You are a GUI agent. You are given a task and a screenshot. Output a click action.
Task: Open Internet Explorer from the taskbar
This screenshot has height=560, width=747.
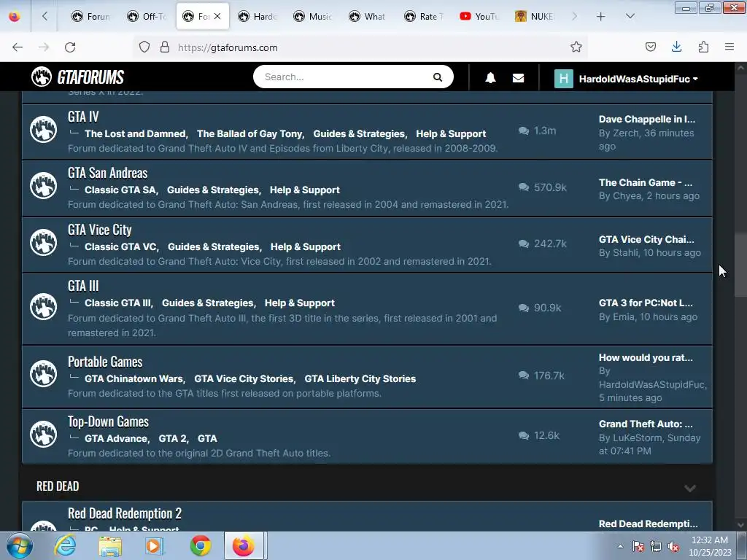click(65, 545)
